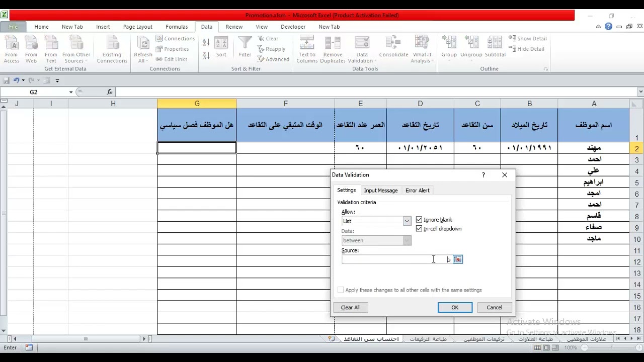Click the Outline group dialog launcher
This screenshot has height=362, width=644.
point(546,69)
